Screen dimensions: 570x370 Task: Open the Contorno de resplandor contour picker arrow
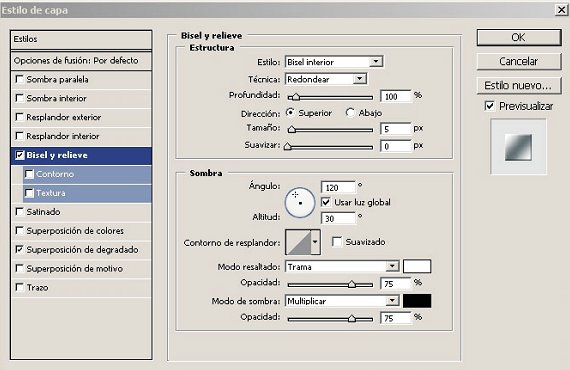tap(315, 242)
